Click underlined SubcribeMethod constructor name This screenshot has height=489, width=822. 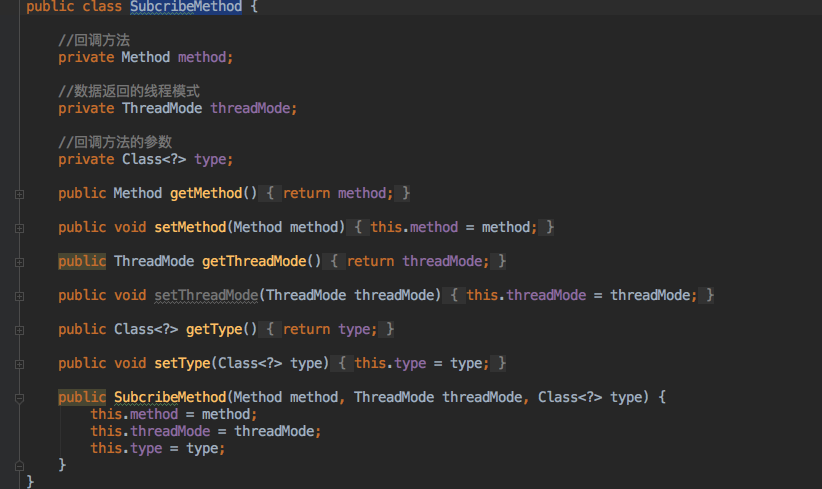point(170,397)
